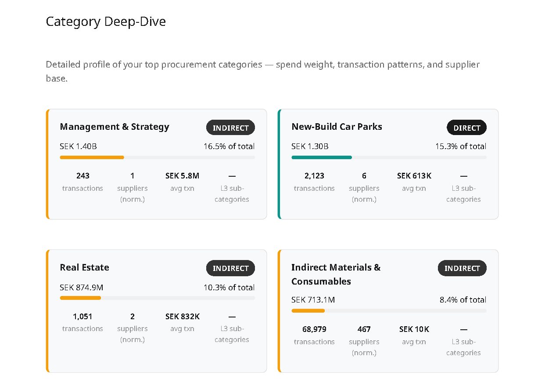545x392 pixels.
Task: Click INDIRECT badge on Management & Strategy card
Action: point(230,128)
